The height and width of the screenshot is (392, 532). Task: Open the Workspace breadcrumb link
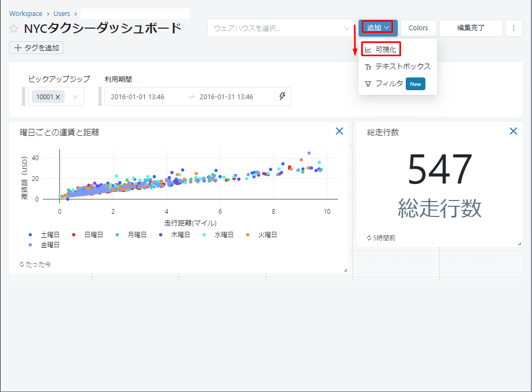[25, 13]
